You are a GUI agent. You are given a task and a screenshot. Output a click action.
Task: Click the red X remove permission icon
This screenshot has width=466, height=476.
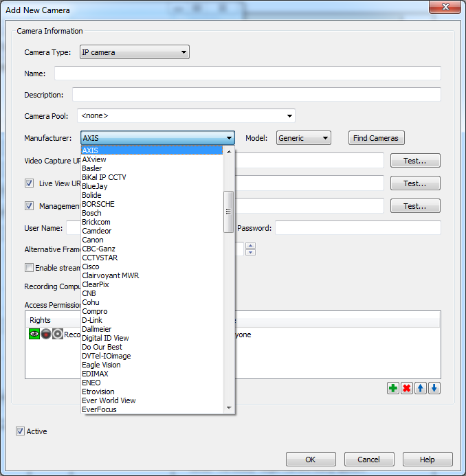(x=406, y=388)
